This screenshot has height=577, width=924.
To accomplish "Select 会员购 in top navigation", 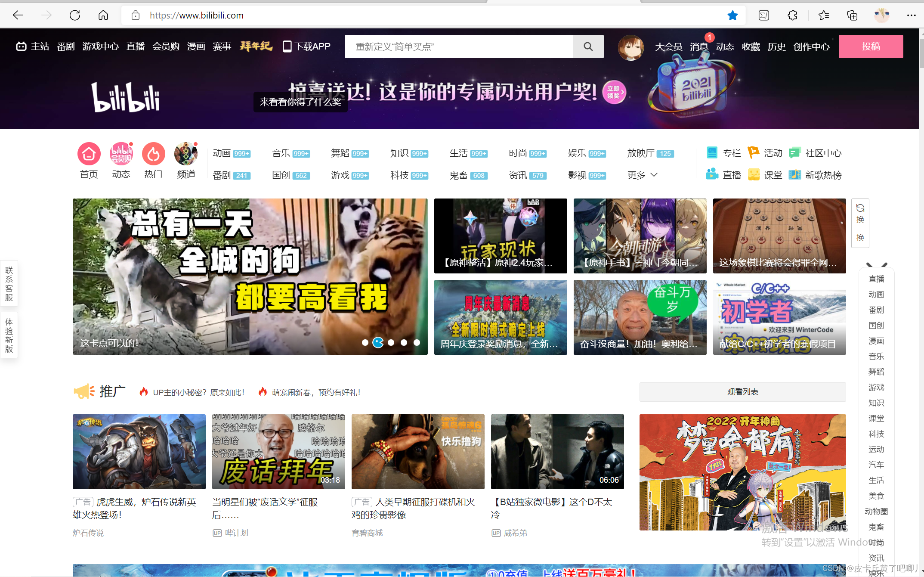I will click(166, 47).
